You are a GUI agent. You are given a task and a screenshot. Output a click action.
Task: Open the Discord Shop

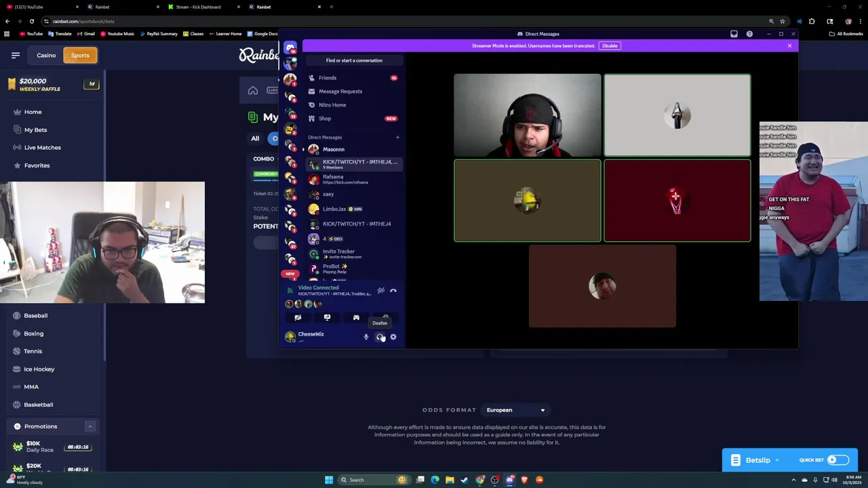point(353,119)
